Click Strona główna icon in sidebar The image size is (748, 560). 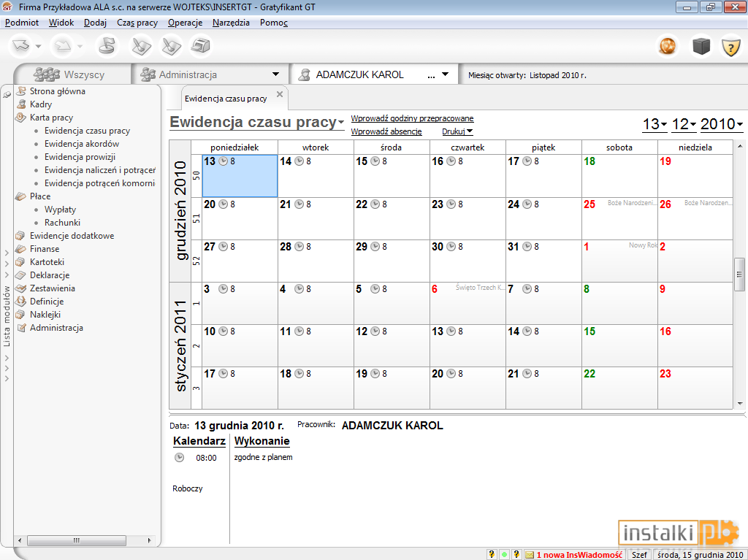pyautogui.click(x=21, y=91)
